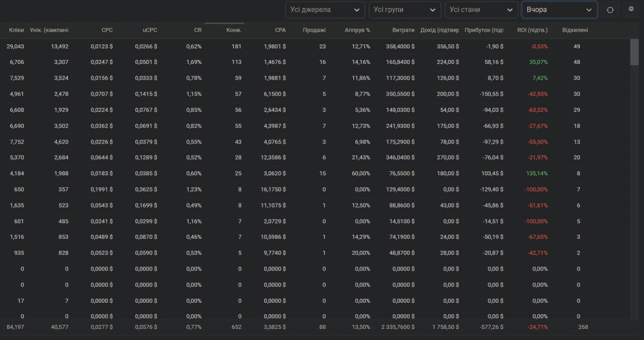Select the cost cell '346,0400 $'

click(x=400, y=158)
